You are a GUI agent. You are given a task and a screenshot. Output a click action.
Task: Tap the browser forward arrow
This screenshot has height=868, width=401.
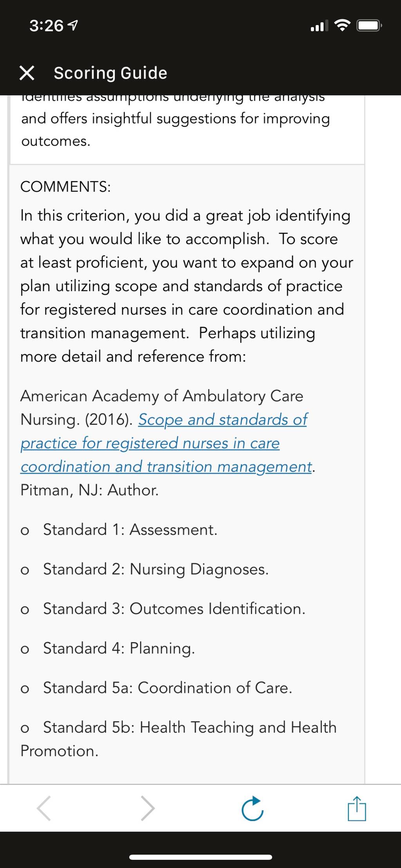pos(148,808)
